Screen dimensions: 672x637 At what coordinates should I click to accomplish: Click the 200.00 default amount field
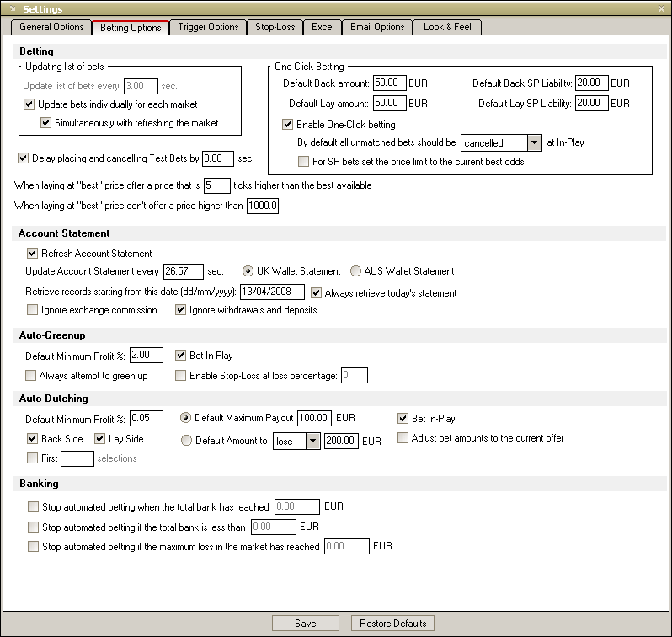pos(341,441)
